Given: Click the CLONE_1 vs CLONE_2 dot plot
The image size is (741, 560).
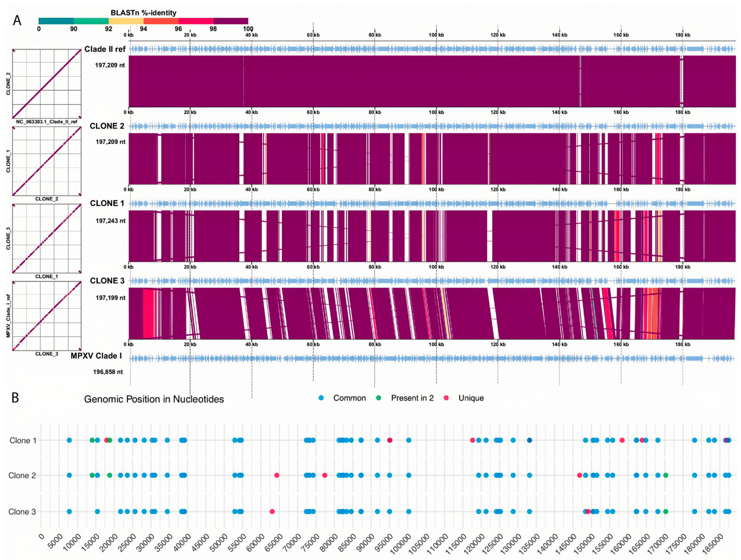Looking at the screenshot, I should (x=47, y=161).
